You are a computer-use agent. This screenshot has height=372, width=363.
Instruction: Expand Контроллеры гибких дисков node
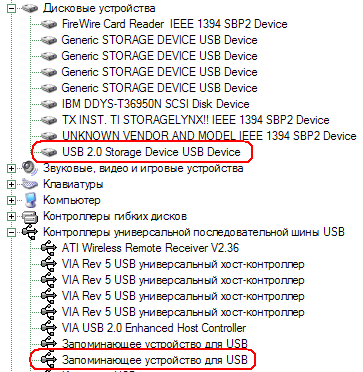pyautogui.click(x=12, y=217)
